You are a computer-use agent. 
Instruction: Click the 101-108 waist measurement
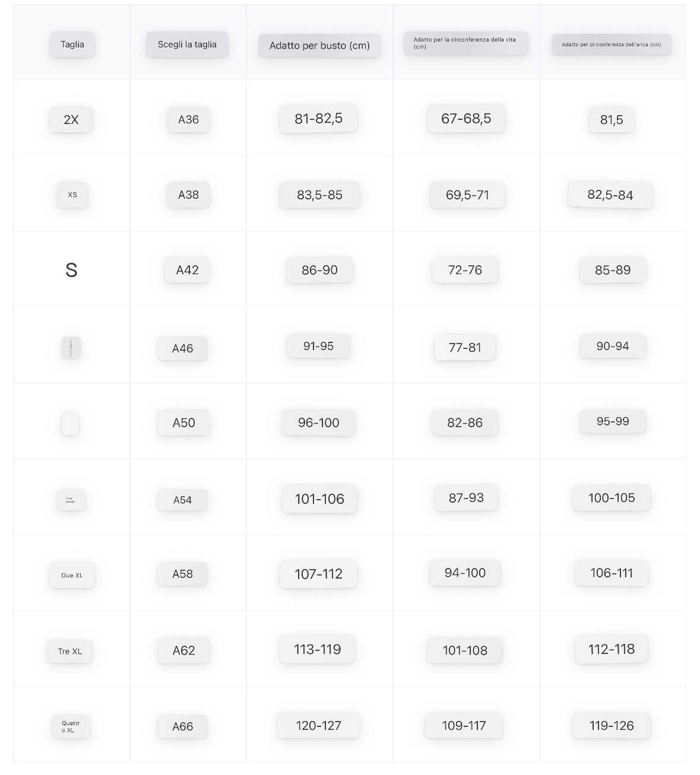pos(465,651)
